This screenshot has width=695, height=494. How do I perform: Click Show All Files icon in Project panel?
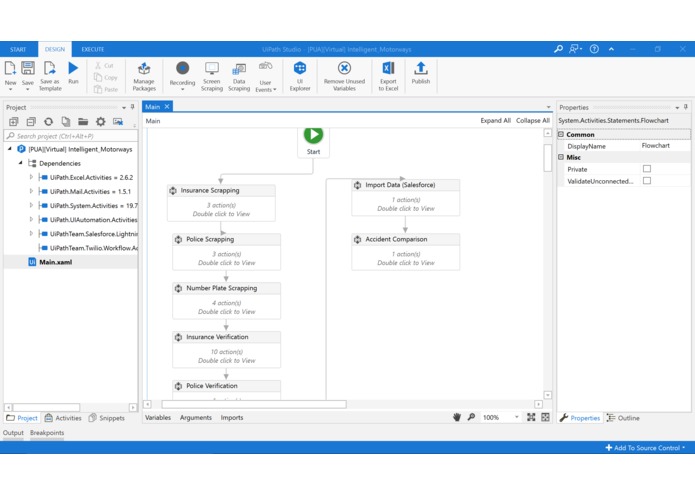(x=66, y=121)
